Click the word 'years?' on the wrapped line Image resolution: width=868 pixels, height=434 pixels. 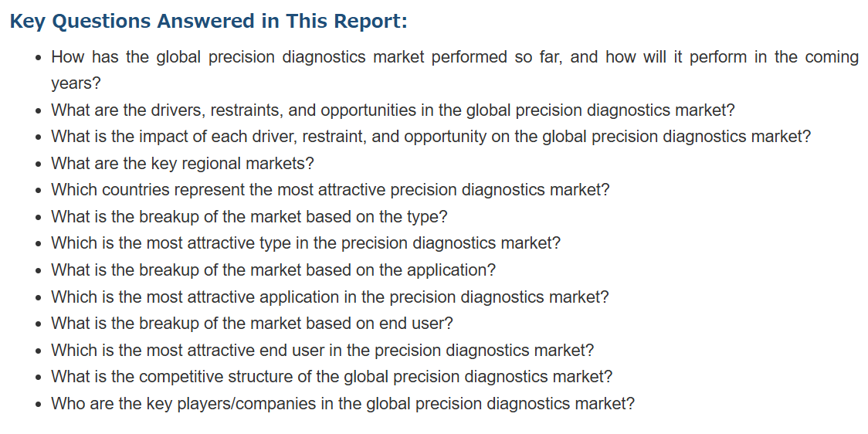(76, 84)
